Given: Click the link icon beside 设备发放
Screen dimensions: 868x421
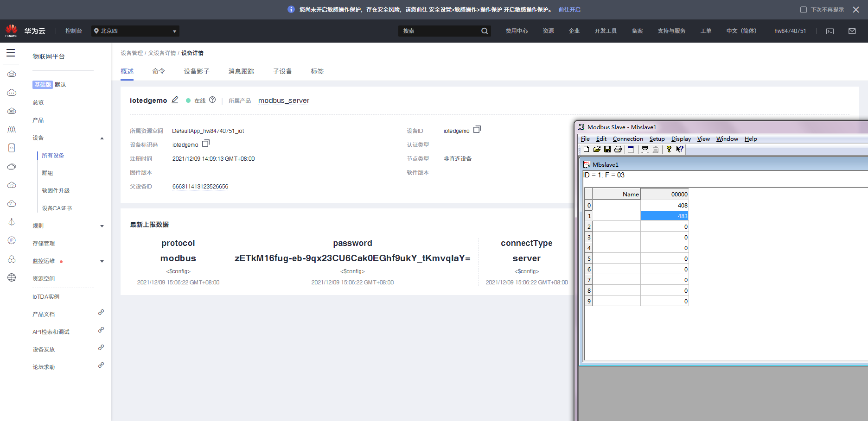Looking at the screenshot, I should [101, 348].
